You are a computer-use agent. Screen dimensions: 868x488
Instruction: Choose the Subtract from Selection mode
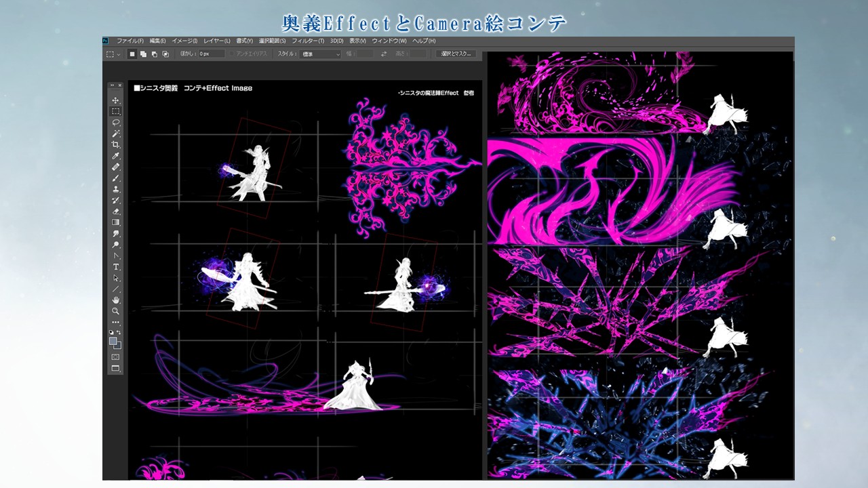pos(154,54)
